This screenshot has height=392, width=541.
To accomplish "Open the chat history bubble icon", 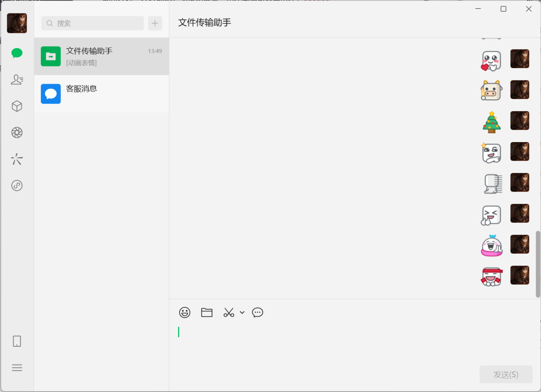I will tap(257, 313).
